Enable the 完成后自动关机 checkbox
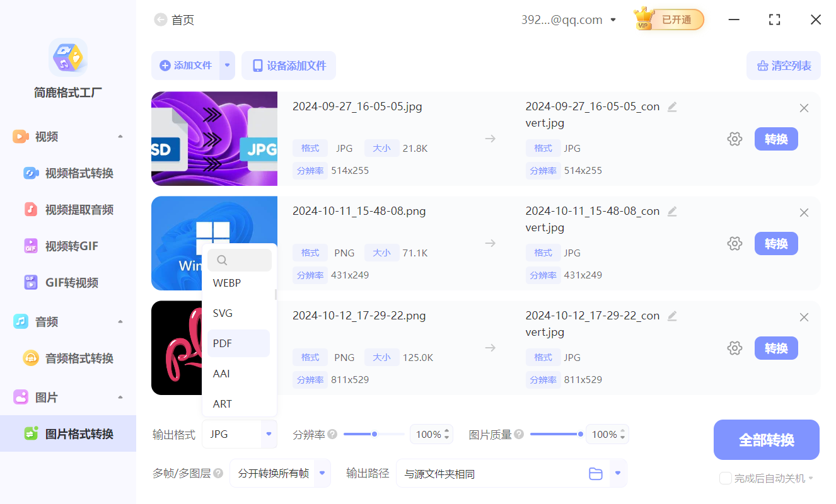The height and width of the screenshot is (504, 836). [725, 478]
